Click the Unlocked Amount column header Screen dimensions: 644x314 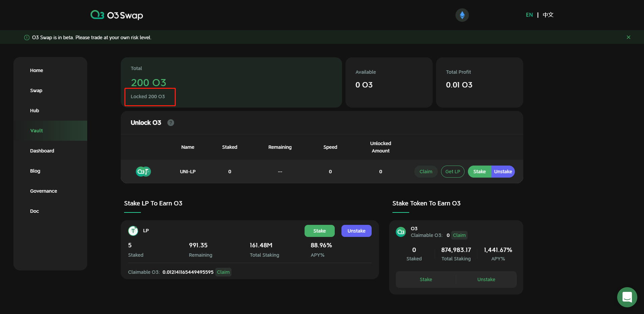click(x=381, y=147)
